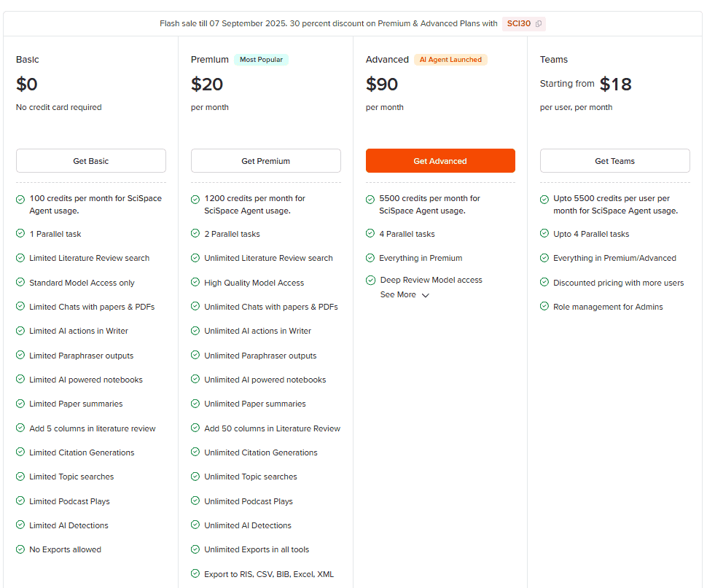This screenshot has height=588, width=707.
Task: Click the chevron arrow next to See More
Action: [x=426, y=295]
